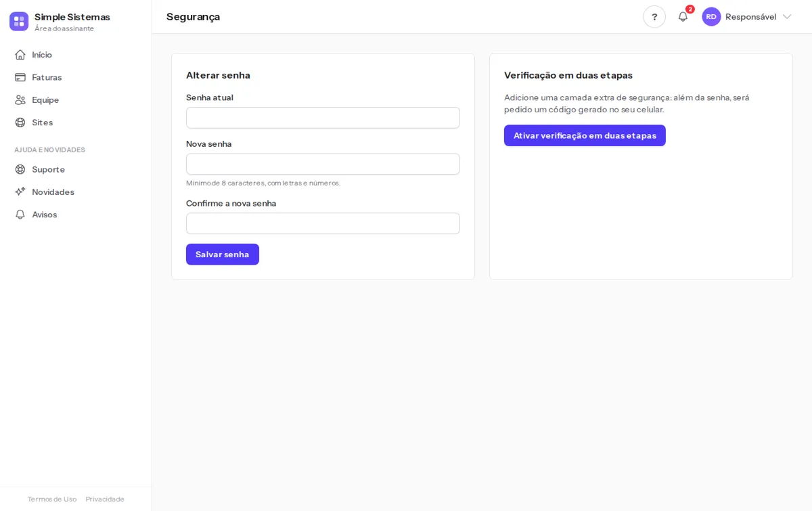Screen dimensions: 812x511
Task: Select the Confirme a nova senha field
Action: point(323,223)
